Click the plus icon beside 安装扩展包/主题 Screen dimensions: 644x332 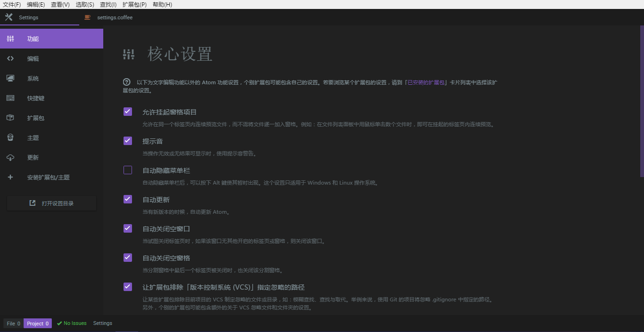pos(10,177)
